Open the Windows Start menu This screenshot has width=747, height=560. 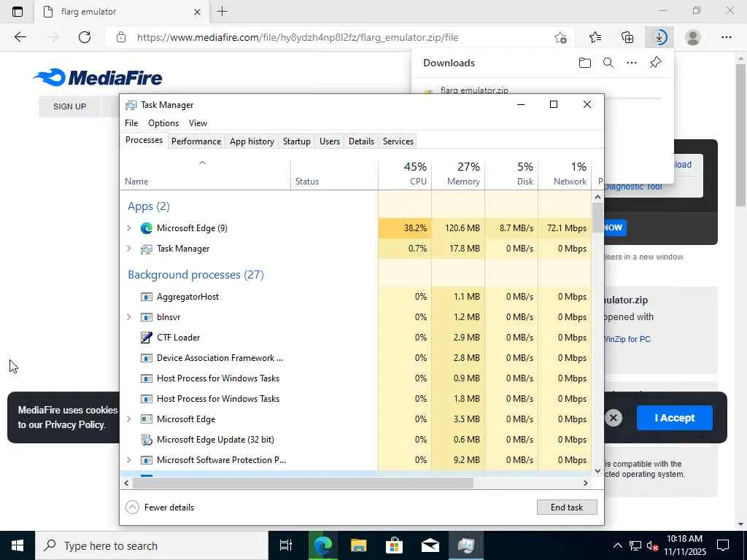click(18, 545)
